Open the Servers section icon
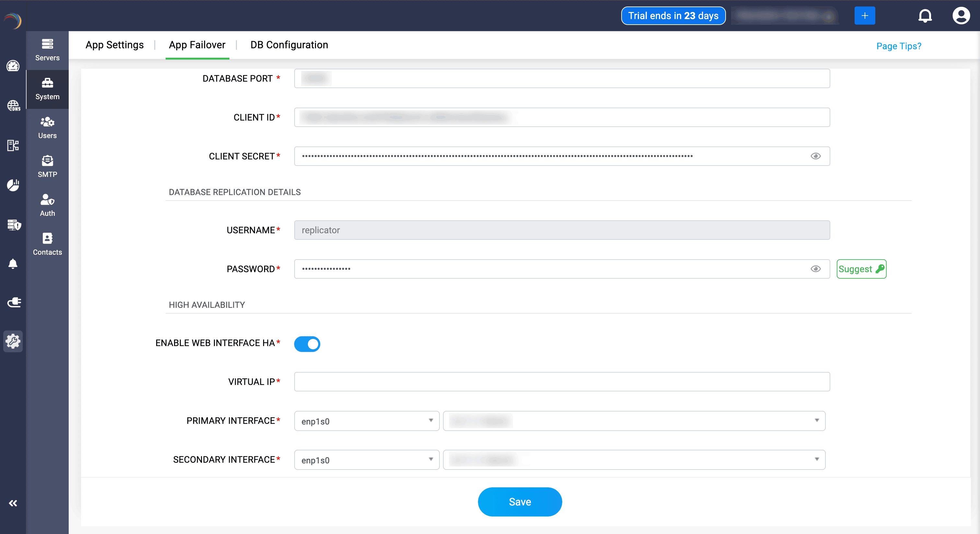The height and width of the screenshot is (534, 980). [x=47, y=50]
